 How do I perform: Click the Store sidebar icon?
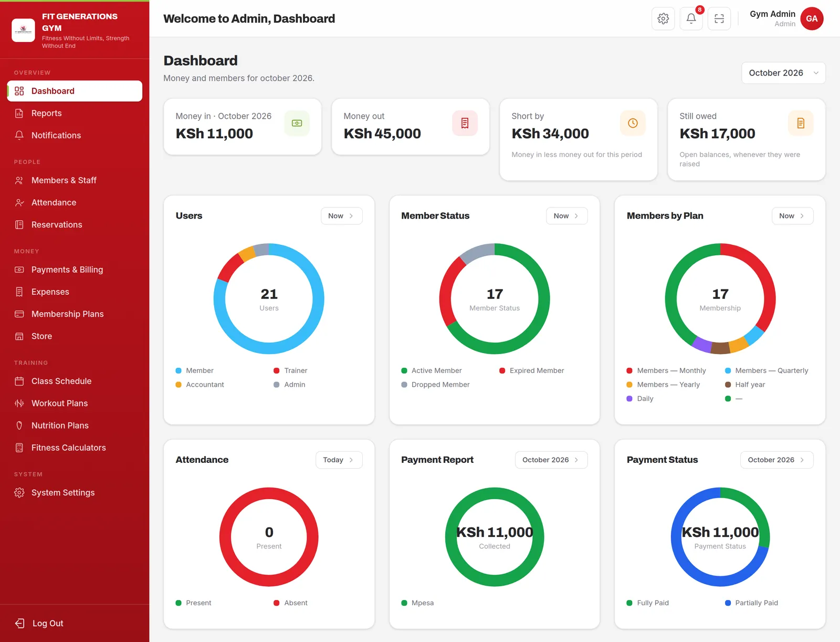pos(19,336)
